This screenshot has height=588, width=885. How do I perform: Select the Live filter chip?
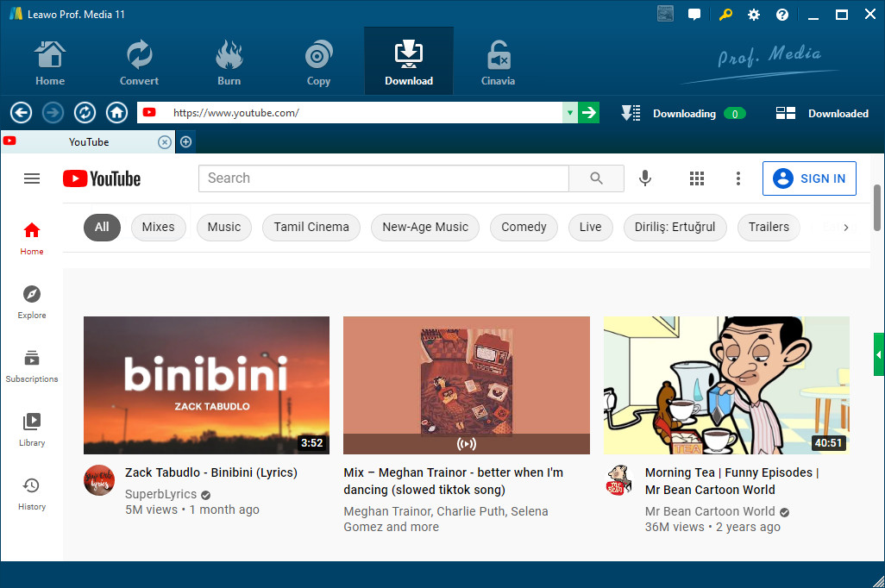[x=590, y=227]
